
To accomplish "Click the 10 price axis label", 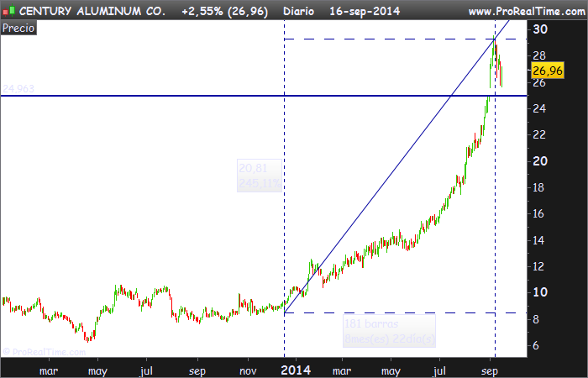I will (x=540, y=292).
